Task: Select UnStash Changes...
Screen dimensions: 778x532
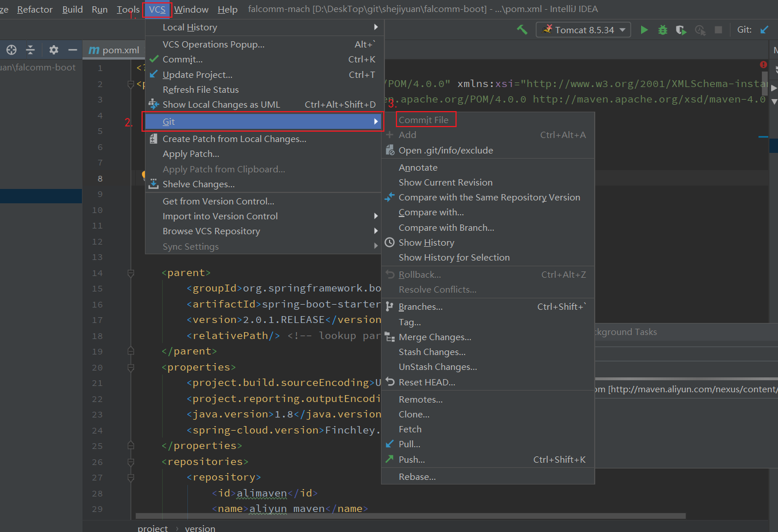Action: click(488, 367)
